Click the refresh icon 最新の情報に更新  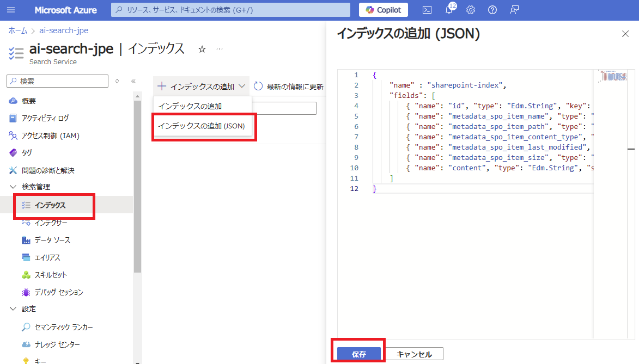coord(259,87)
